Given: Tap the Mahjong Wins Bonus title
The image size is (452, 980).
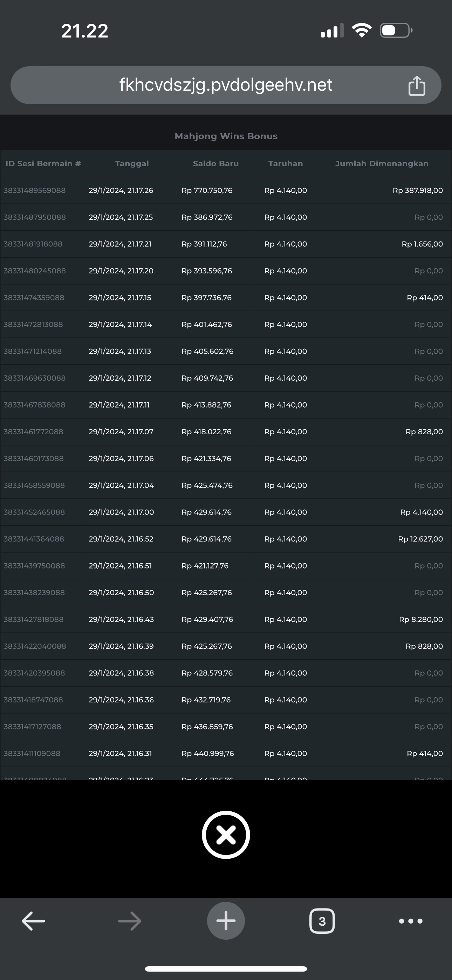Looking at the screenshot, I should click(x=226, y=136).
